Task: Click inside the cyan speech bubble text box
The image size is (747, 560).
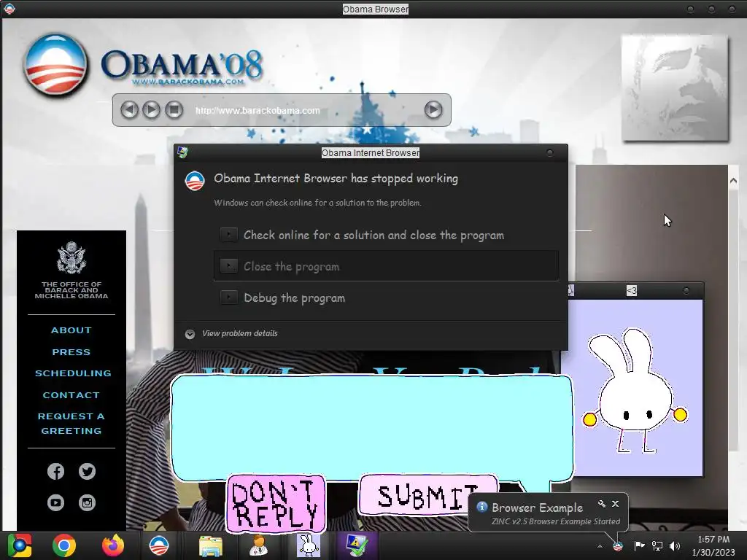Action: pyautogui.click(x=371, y=427)
